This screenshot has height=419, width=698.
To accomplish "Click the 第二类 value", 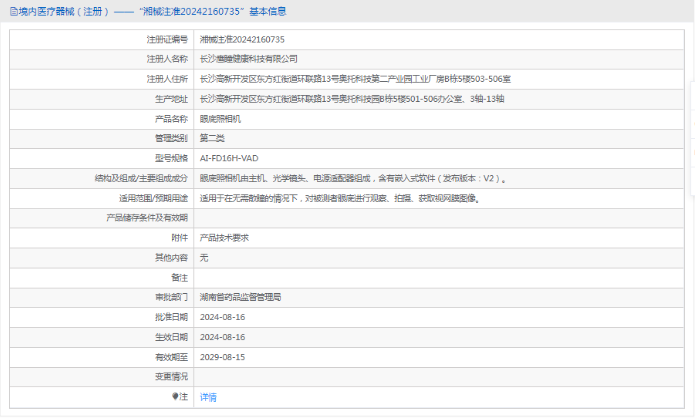I will (x=212, y=138).
